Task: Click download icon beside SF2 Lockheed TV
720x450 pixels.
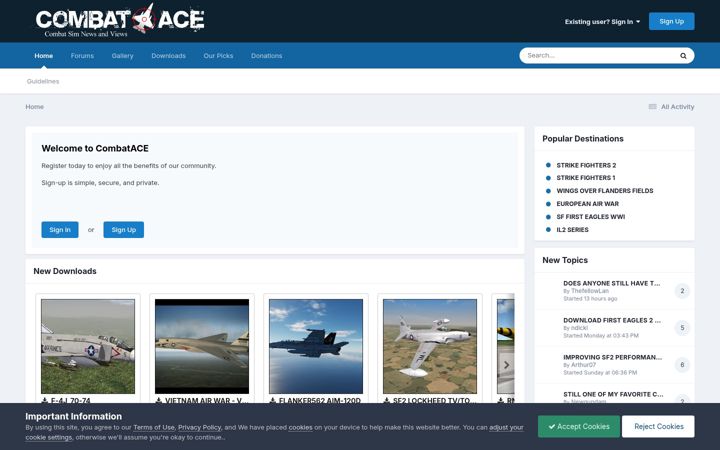Action: (387, 400)
